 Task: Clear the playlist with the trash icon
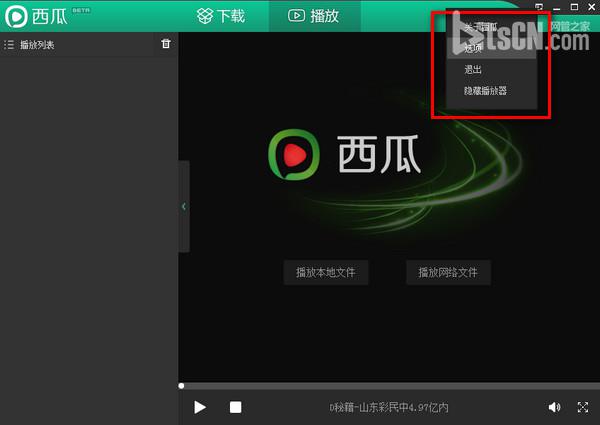pos(166,44)
